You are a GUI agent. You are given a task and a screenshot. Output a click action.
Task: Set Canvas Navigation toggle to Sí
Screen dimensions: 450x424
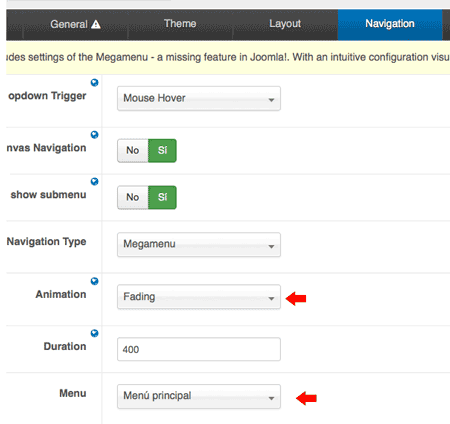point(162,151)
